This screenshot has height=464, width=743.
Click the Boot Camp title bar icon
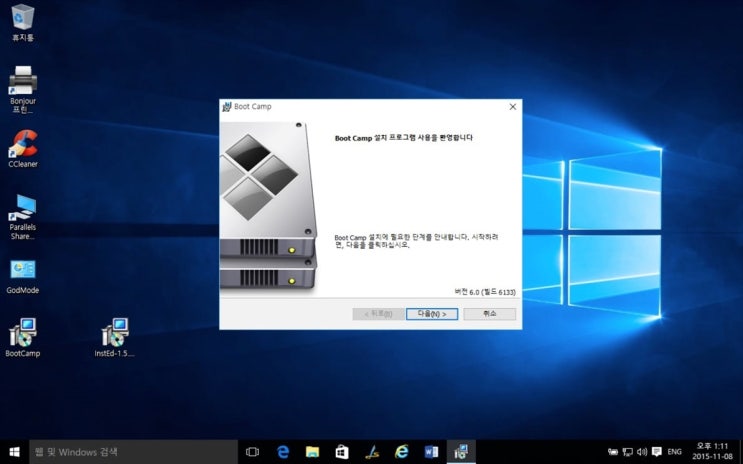[227, 107]
